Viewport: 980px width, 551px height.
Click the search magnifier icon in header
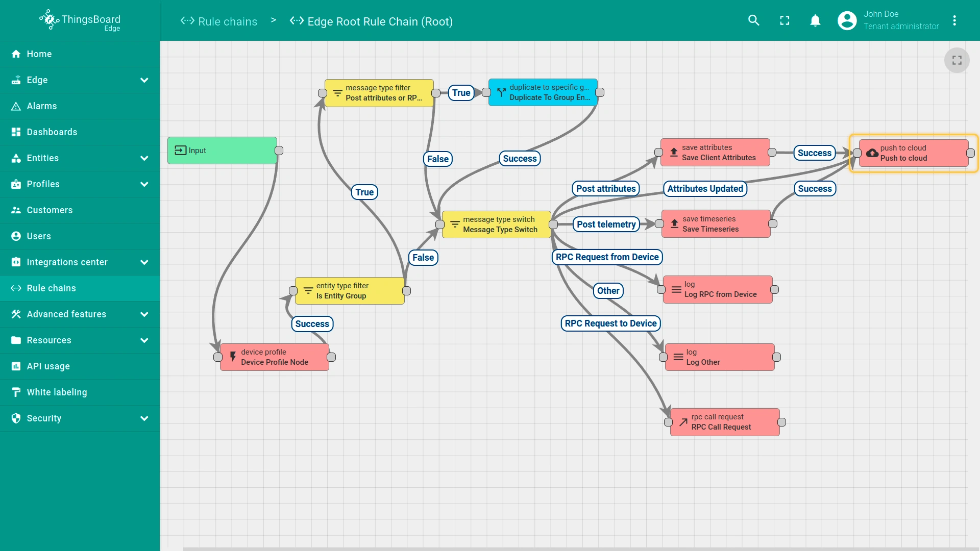coord(754,20)
